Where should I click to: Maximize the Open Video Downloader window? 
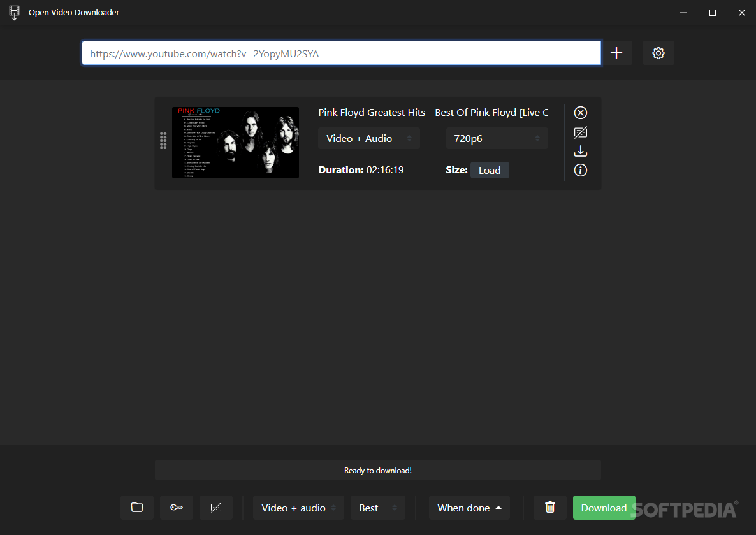point(713,13)
